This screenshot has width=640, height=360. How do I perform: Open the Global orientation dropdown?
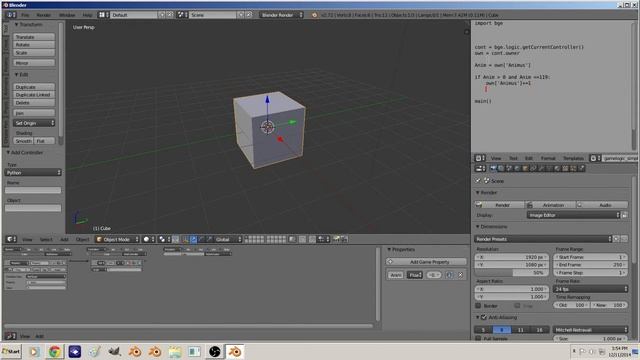tap(228, 240)
